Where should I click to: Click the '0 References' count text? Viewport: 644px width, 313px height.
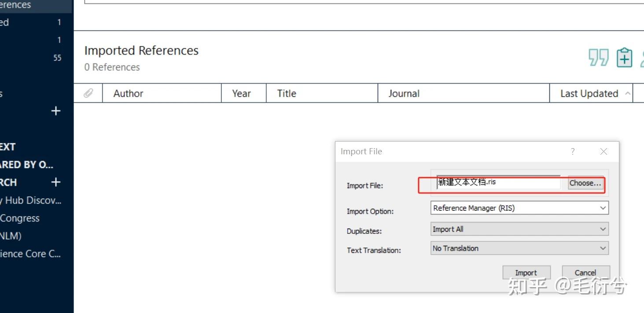tap(112, 67)
